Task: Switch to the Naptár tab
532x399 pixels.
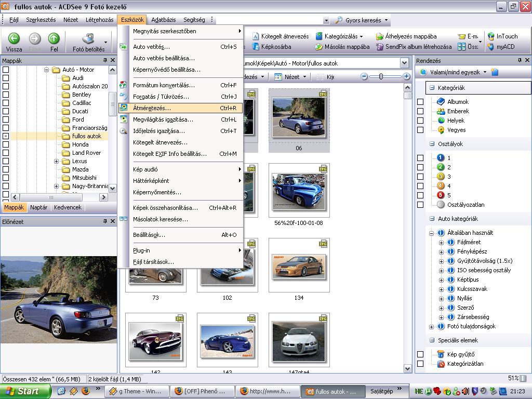Action: point(39,207)
